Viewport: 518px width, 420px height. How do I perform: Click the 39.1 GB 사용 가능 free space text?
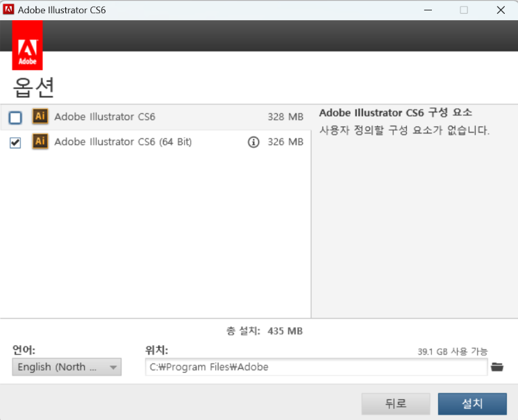coord(453,352)
